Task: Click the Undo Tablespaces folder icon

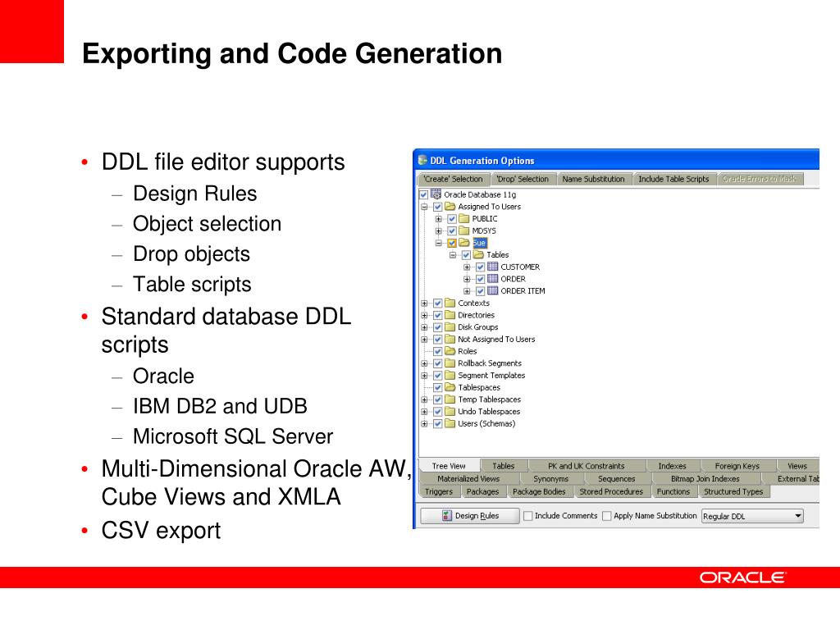Action: [x=450, y=412]
